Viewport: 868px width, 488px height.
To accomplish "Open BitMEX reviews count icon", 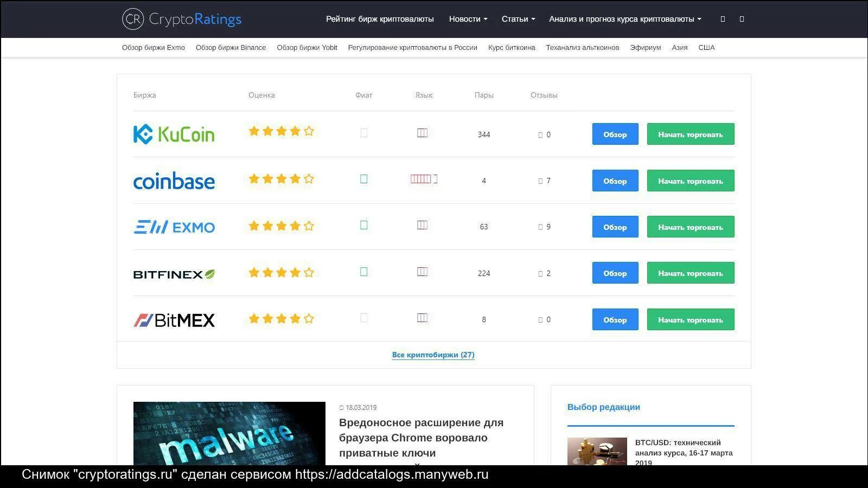I will pos(540,320).
